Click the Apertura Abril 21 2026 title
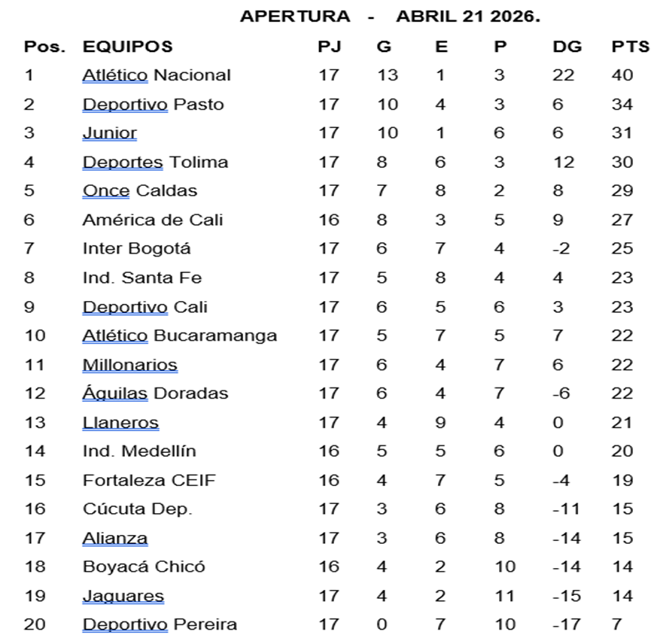The height and width of the screenshot is (644, 657). click(x=390, y=17)
